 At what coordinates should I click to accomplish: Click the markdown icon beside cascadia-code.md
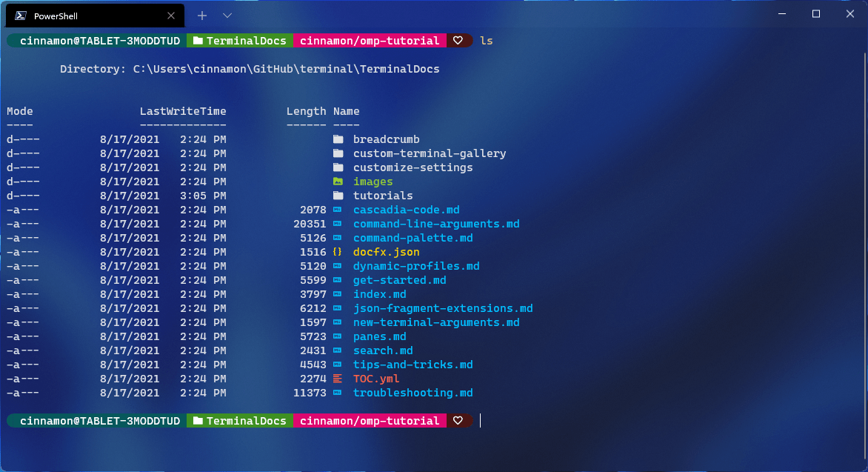tap(338, 210)
